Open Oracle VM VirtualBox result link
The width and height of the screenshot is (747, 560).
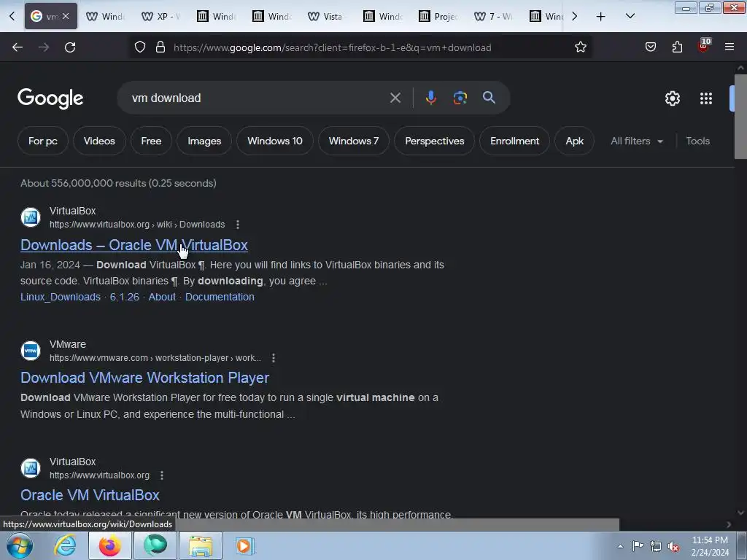tap(90, 495)
